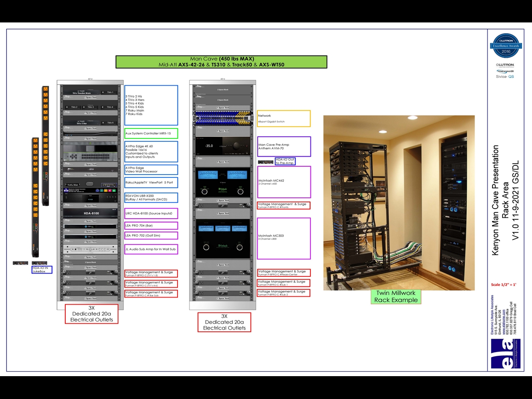Select the Furman label for TV's 1-3
The width and height of the screenshot is (532, 399).
click(151, 273)
